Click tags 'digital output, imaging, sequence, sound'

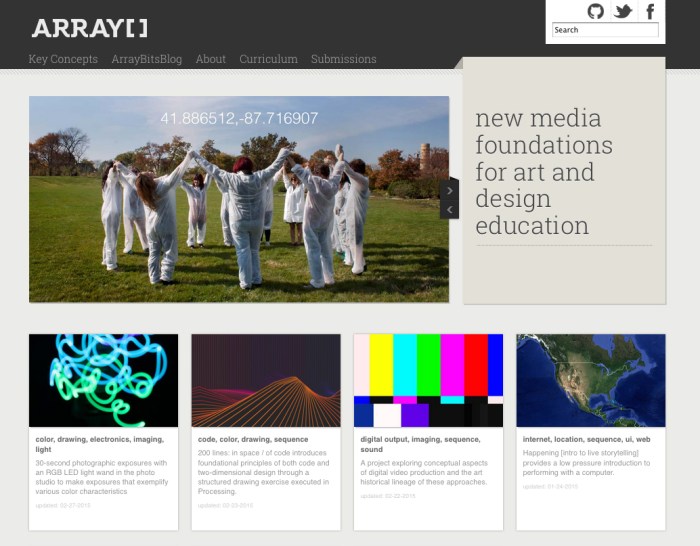420,444
